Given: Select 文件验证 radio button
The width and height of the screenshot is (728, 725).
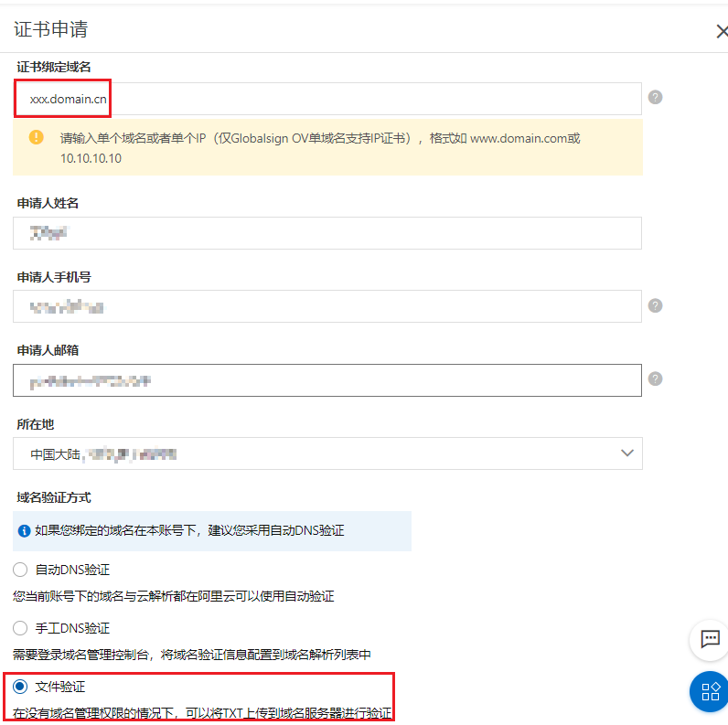Looking at the screenshot, I should pos(20,687).
